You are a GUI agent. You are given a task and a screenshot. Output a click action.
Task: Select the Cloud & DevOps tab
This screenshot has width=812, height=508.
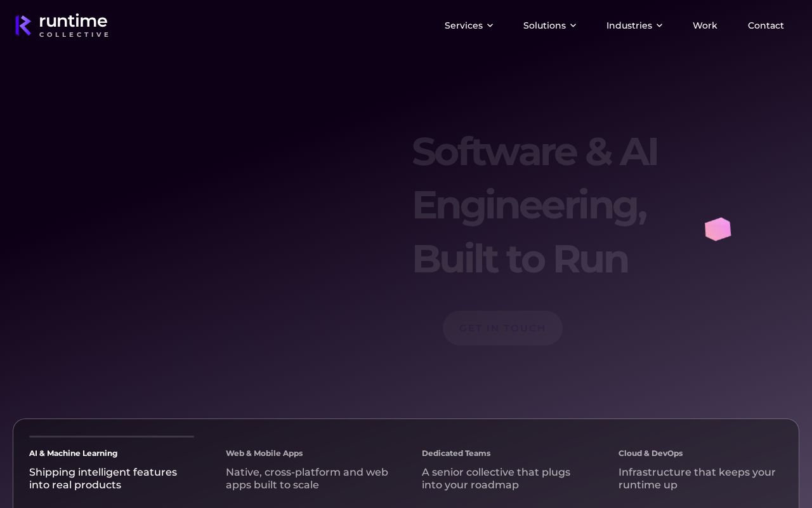[700, 469]
